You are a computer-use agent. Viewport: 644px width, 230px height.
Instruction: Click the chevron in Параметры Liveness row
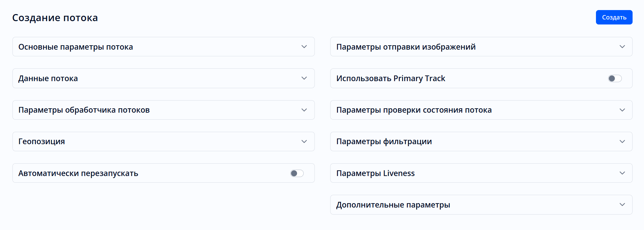tap(622, 173)
